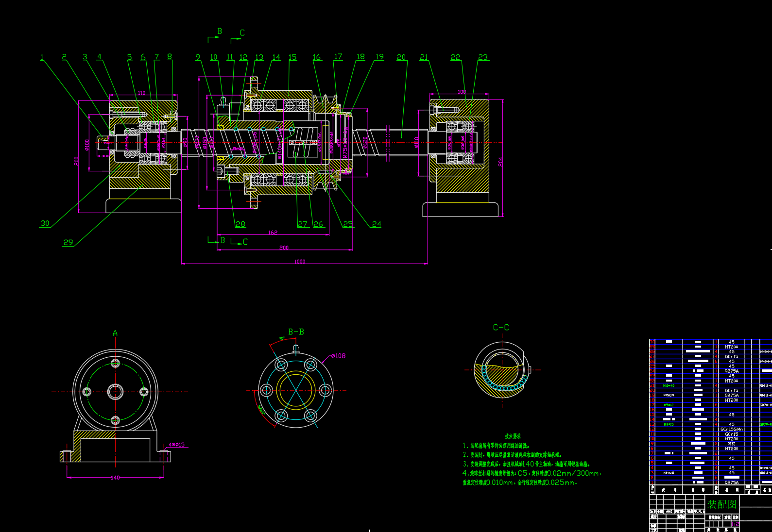The width and height of the screenshot is (772, 532).
Task: Click the 204 vertical height dimension
Action: point(500,162)
